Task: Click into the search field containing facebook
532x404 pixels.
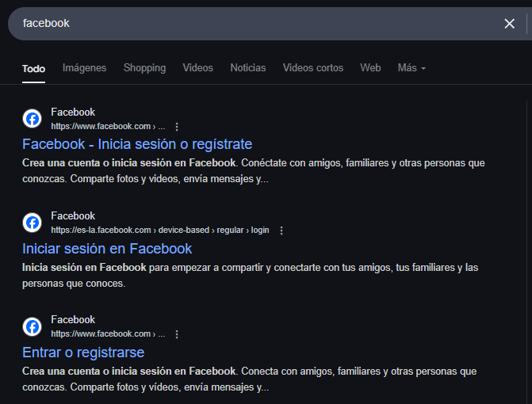Action: click(x=238, y=24)
